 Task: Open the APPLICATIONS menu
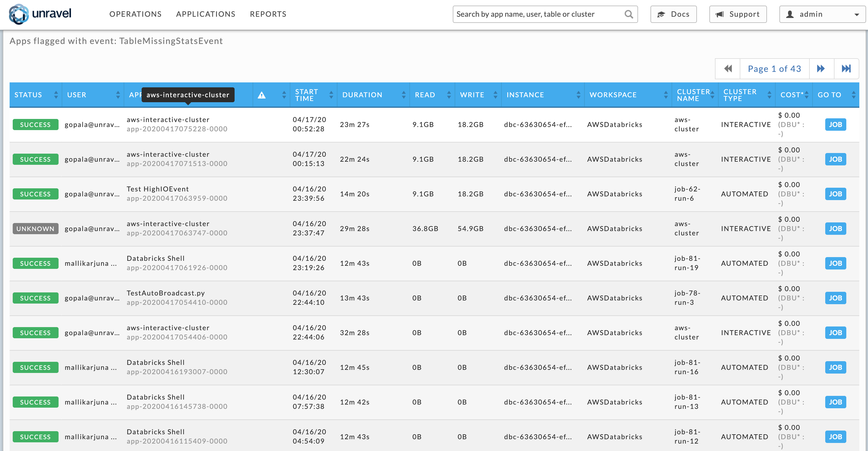205,14
